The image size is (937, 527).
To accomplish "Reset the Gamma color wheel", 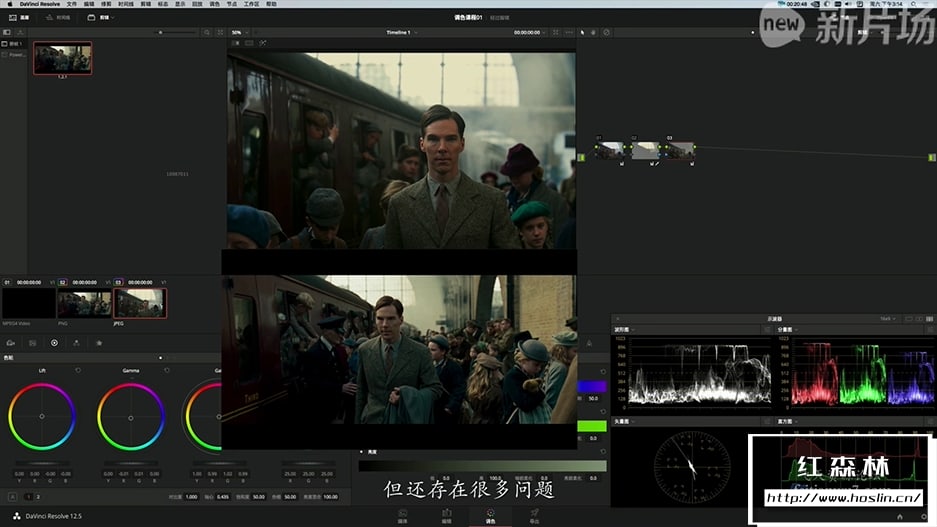I will [167, 370].
